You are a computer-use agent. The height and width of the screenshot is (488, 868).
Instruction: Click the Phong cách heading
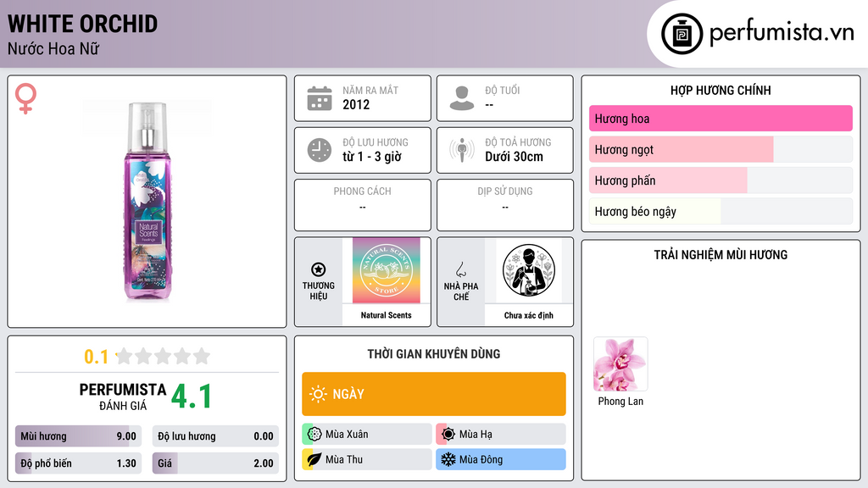tap(362, 191)
